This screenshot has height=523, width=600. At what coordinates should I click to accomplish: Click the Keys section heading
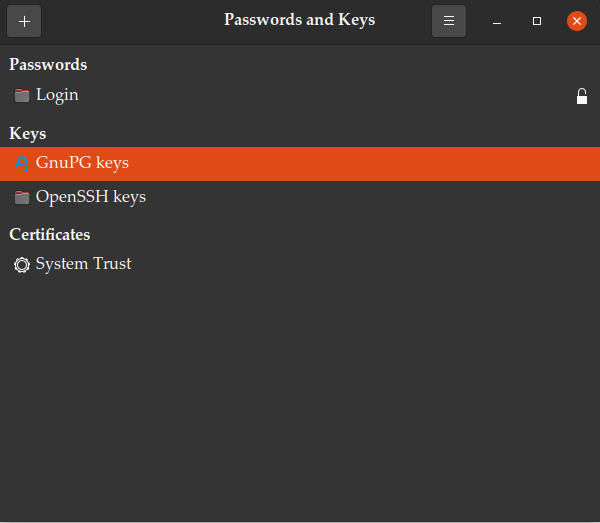pyautogui.click(x=28, y=133)
